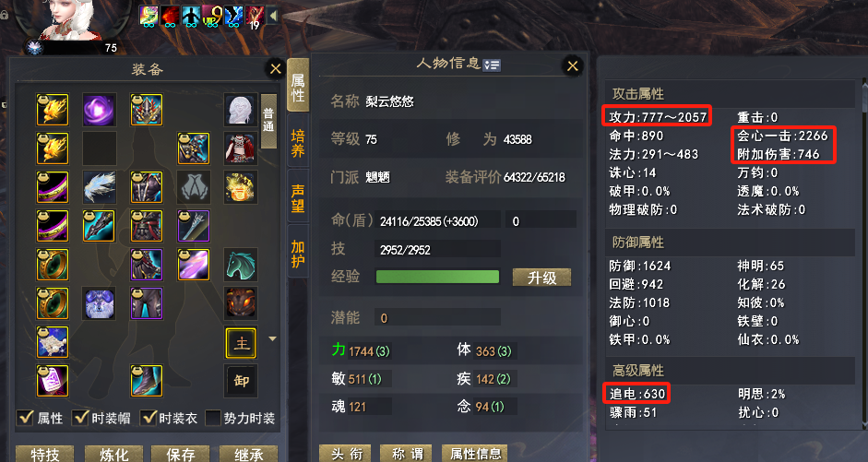Viewport: 868px width, 462px height.
Task: Open the 声望 tab
Action: click(298, 198)
